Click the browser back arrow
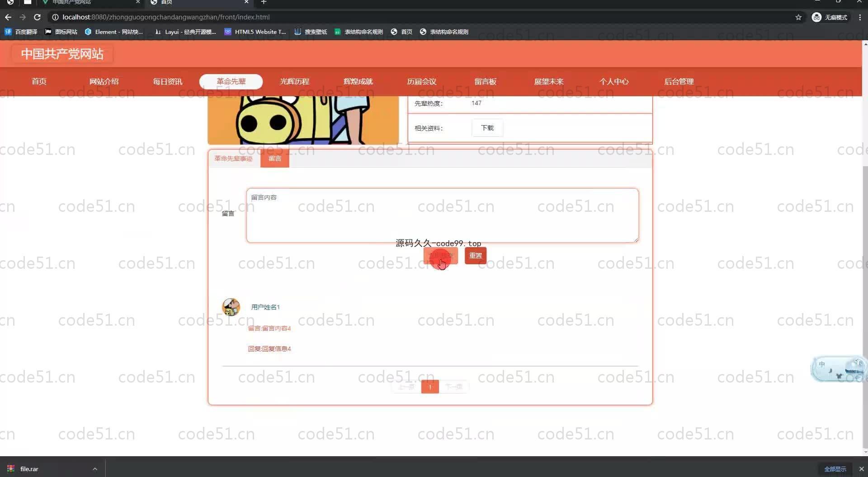The height and width of the screenshot is (477, 868). [8, 17]
